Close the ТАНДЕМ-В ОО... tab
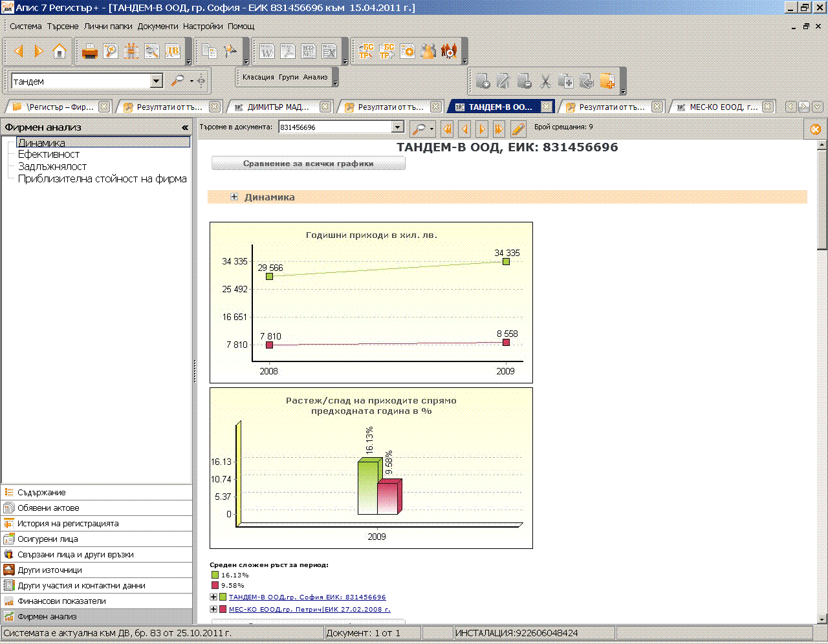Screen dimensions: 828x644 [547, 107]
